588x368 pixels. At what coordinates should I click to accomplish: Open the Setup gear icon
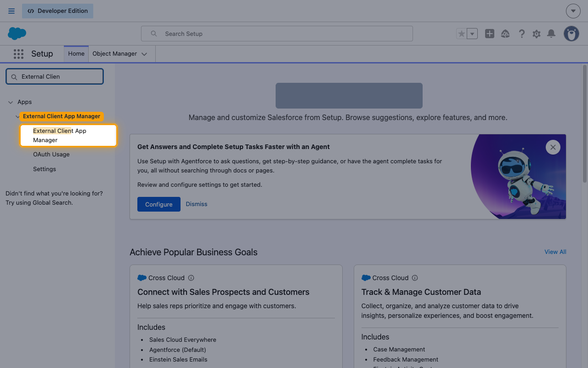coord(537,34)
